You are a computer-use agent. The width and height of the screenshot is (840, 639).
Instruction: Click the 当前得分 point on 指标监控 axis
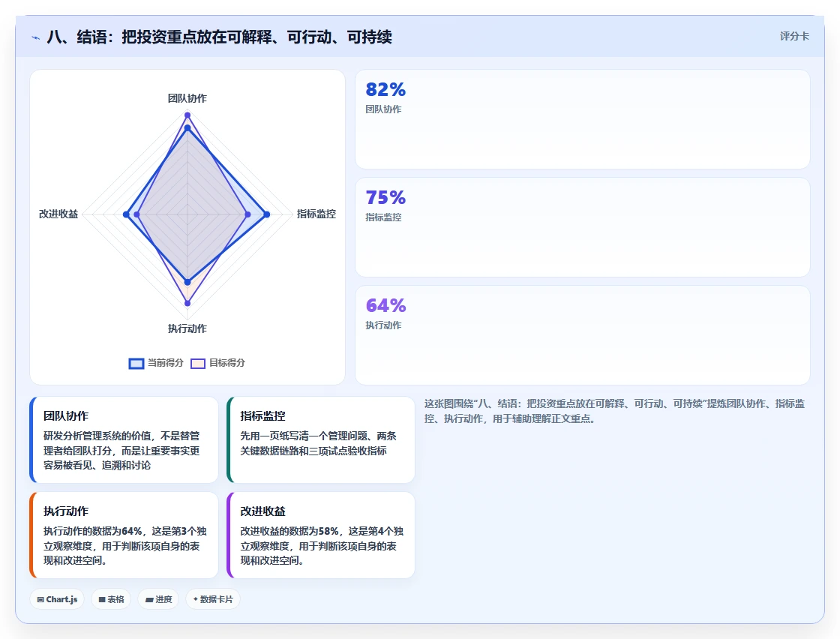267,214
